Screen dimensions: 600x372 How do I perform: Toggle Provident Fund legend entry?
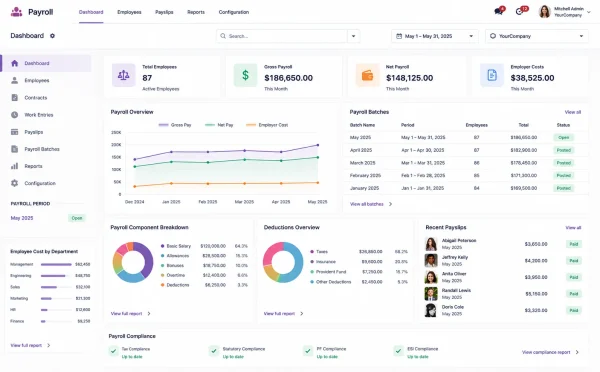click(328, 272)
